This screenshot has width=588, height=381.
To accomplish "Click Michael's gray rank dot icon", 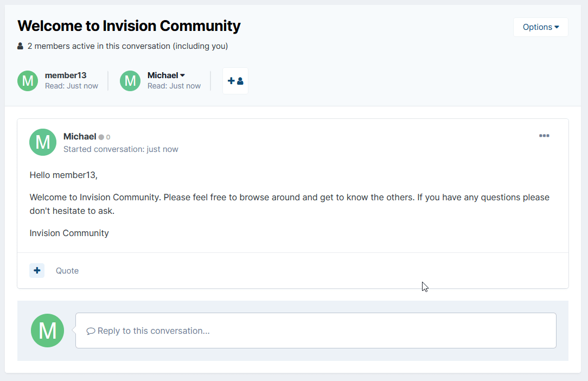I will click(101, 137).
